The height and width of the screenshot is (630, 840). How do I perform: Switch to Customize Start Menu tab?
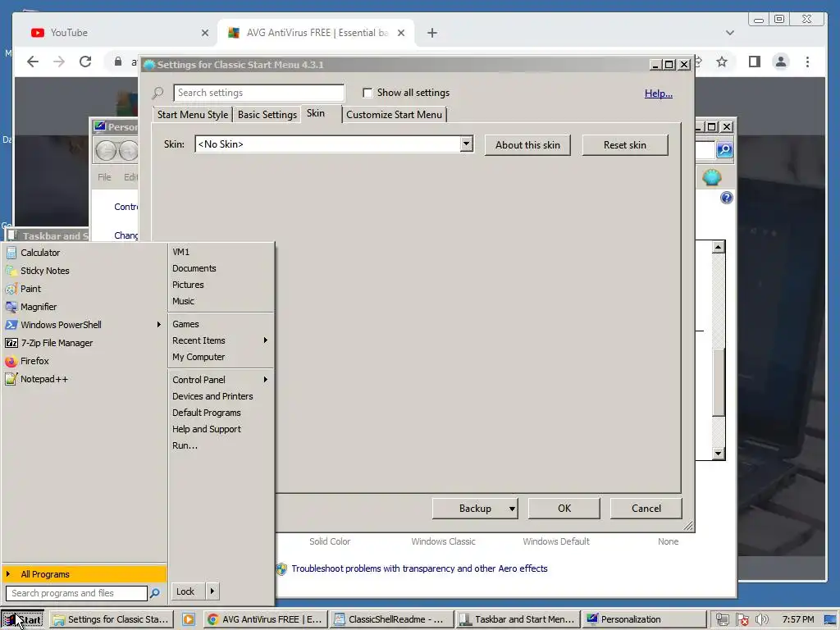(x=394, y=115)
